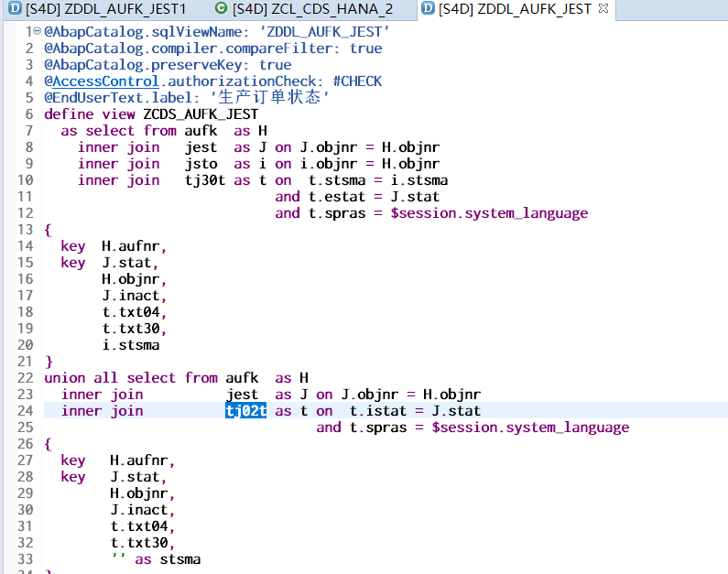728x574 pixels.
Task: Click the sqlViewName value 'ZDDL_AUFK_JEST'
Action: 324,32
